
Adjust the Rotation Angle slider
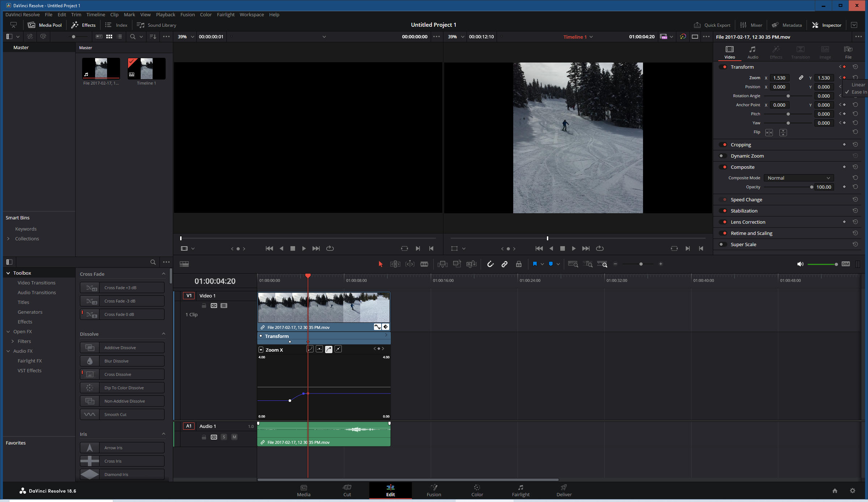point(788,96)
